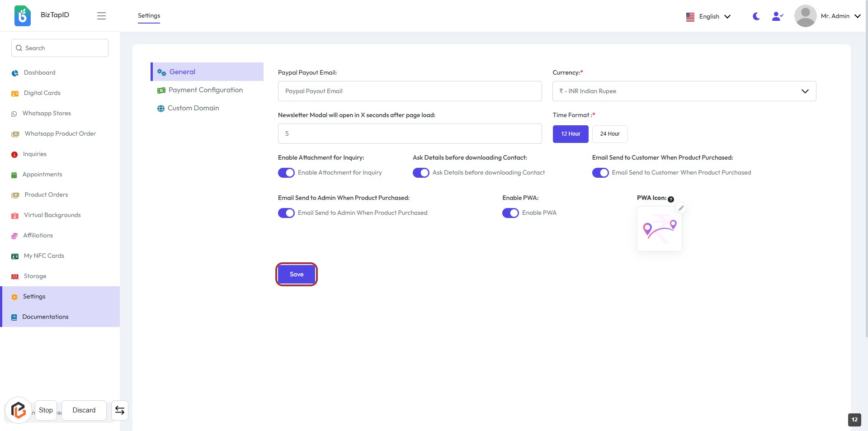Open Dashboard from the sidebar
The width and height of the screenshot is (868, 431).
click(x=39, y=73)
